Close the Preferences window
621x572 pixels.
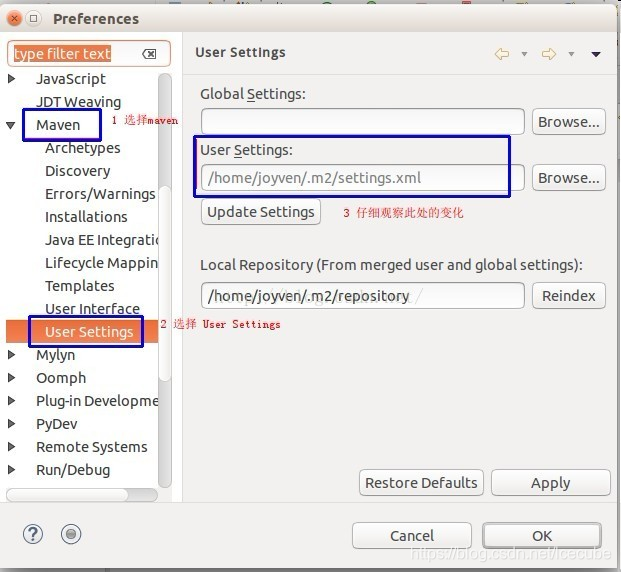14,18
